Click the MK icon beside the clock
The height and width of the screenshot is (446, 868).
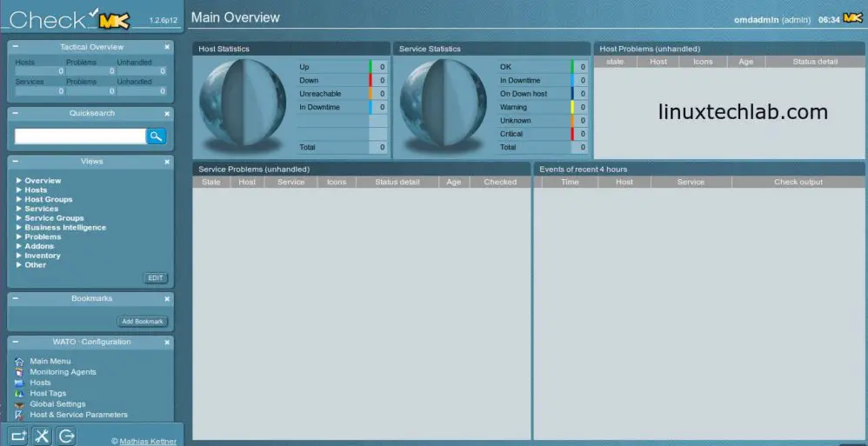click(853, 18)
